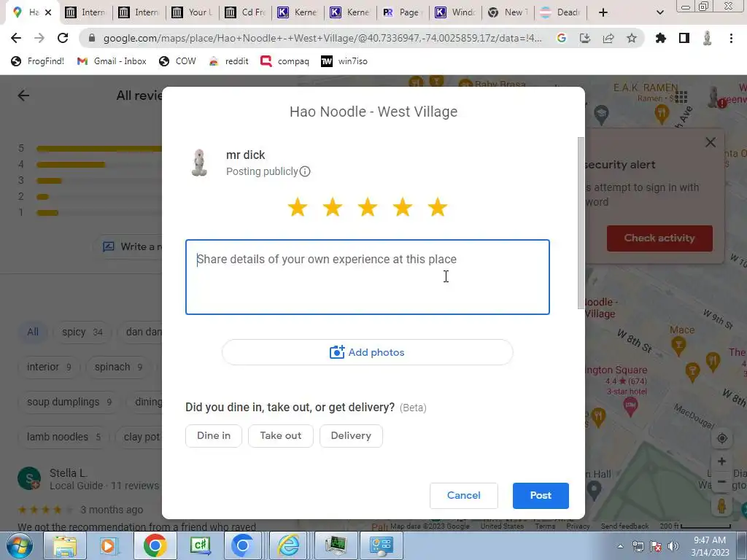
Task: Select the Dine in option
Action: pyautogui.click(x=214, y=436)
